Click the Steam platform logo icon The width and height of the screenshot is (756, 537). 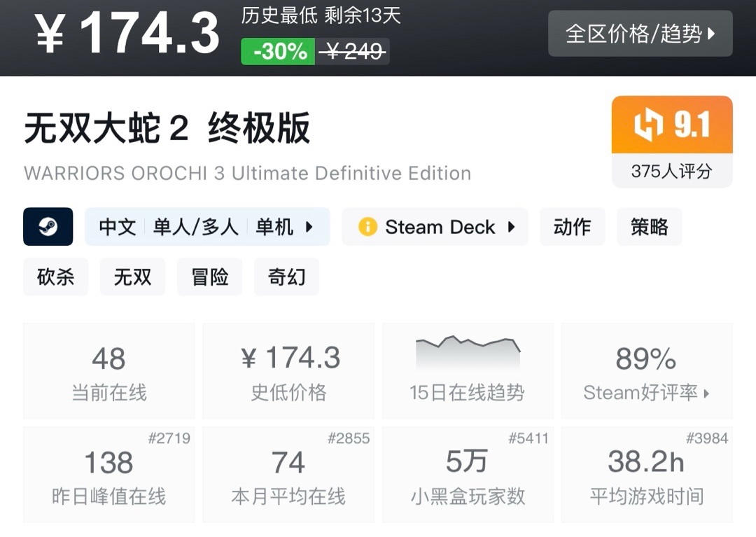point(48,227)
